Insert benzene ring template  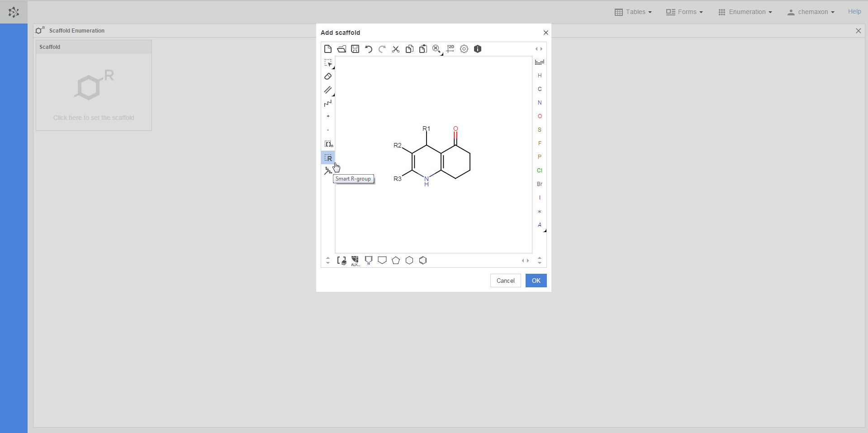click(x=423, y=261)
